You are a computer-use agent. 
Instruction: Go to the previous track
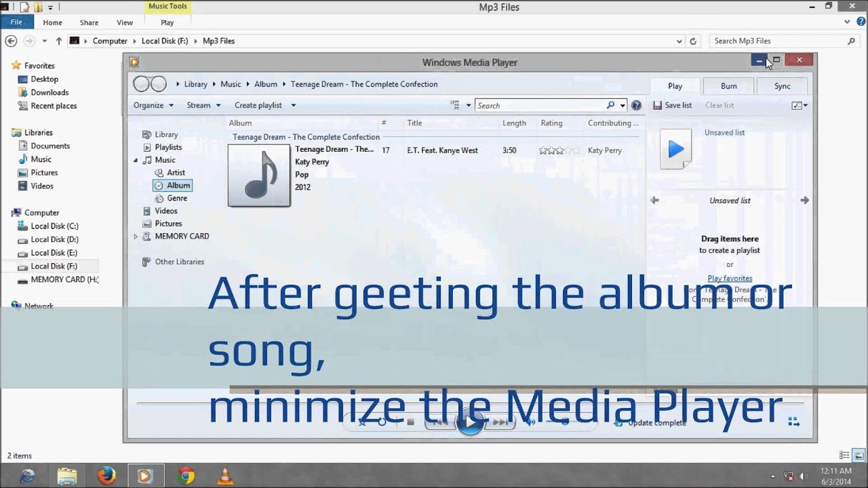click(x=440, y=422)
